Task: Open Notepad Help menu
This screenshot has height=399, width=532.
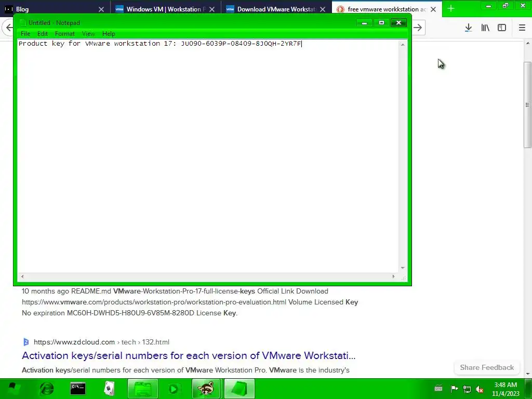Action: click(x=109, y=34)
